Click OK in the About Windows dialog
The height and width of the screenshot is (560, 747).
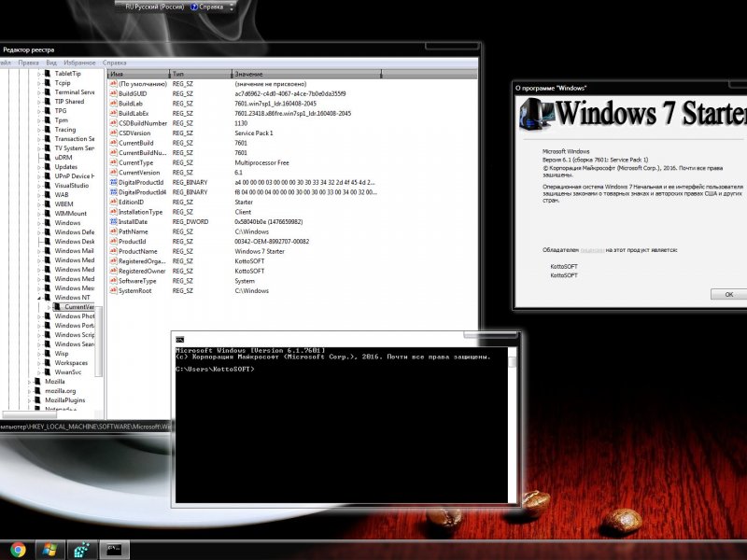pos(728,294)
